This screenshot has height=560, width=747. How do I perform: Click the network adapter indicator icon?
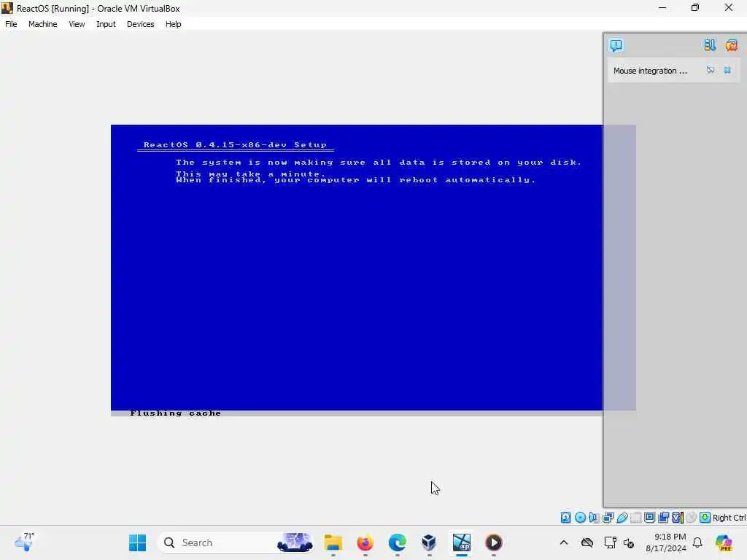[608, 517]
